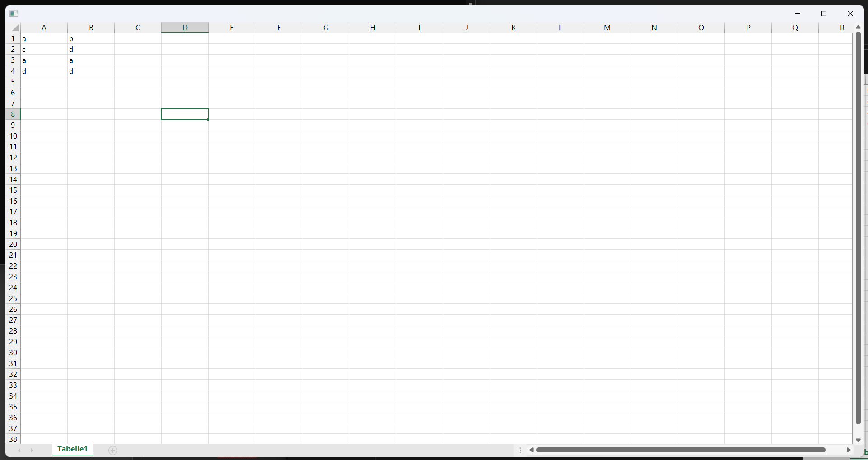Viewport: 868px width, 460px height.
Task: Select the highlighted row 8 header
Action: pos(13,114)
